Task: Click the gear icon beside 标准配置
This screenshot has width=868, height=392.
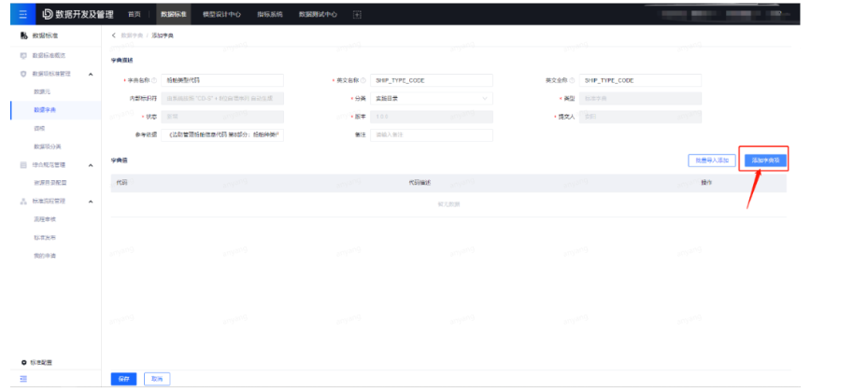Action: [23, 363]
